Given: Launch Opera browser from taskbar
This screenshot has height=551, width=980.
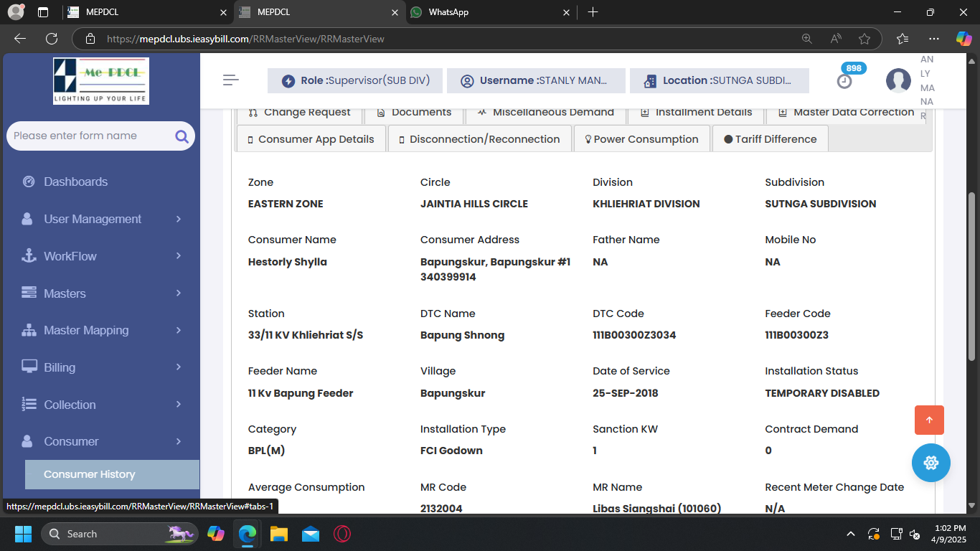Looking at the screenshot, I should click(x=341, y=534).
